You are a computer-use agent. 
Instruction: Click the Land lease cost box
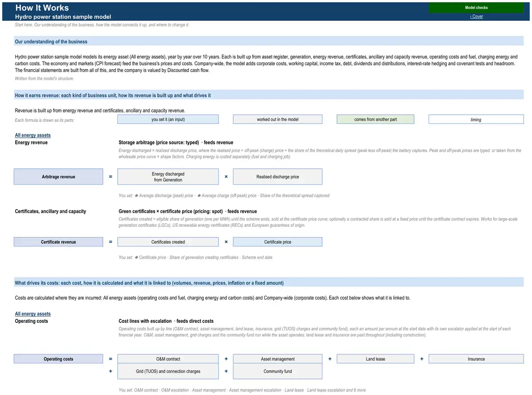(x=376, y=359)
